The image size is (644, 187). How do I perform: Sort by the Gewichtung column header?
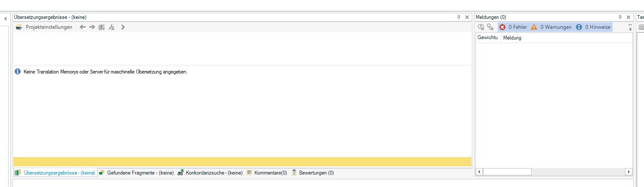click(x=488, y=38)
